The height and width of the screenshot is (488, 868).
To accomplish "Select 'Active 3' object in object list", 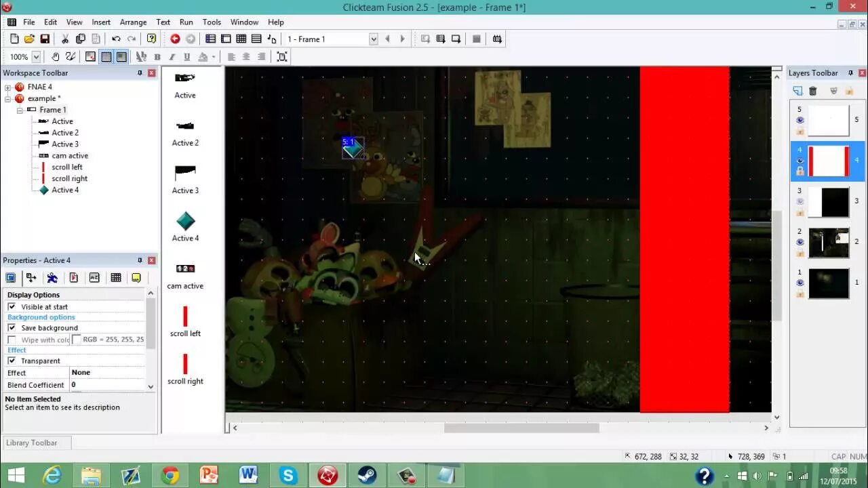I will pos(185,178).
